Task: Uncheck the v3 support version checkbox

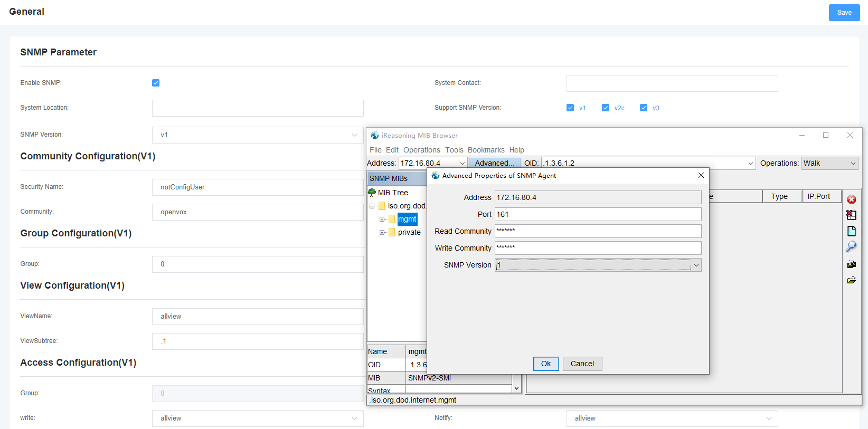Action: (644, 108)
